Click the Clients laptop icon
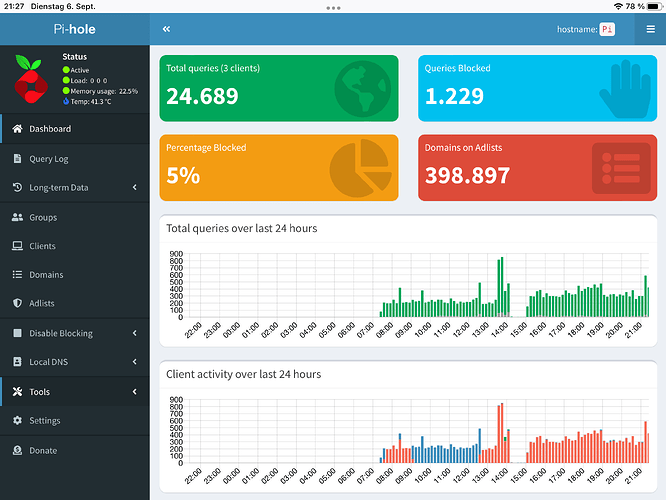666x500 pixels. tap(17, 246)
